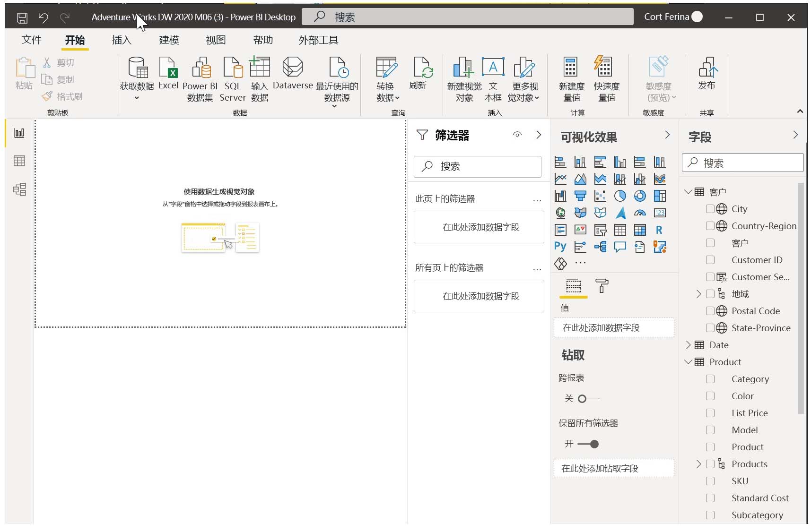Switch to Model view in left sidebar
The width and height of the screenshot is (811, 532).
[x=19, y=189]
